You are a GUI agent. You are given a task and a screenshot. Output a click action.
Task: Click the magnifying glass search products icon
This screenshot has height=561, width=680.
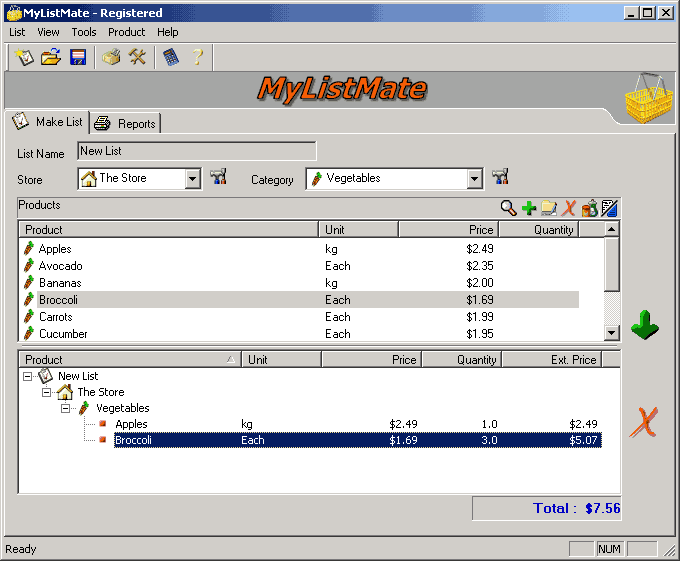[x=508, y=208]
